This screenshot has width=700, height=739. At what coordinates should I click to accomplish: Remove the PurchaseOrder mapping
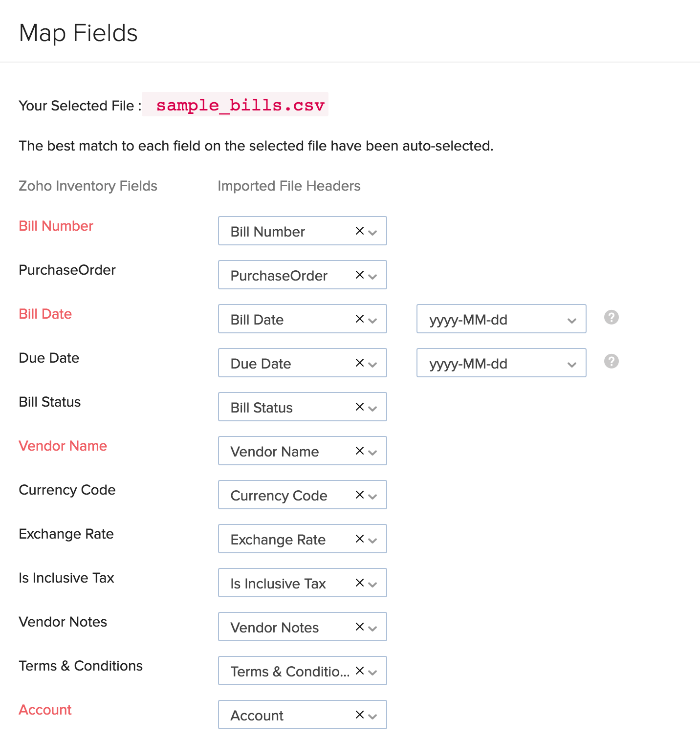[359, 275]
